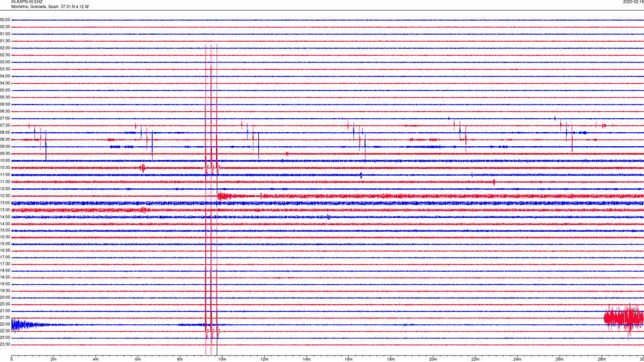Select the 09:00 trace time label
Screen dimensions: 644x362
click(5, 147)
